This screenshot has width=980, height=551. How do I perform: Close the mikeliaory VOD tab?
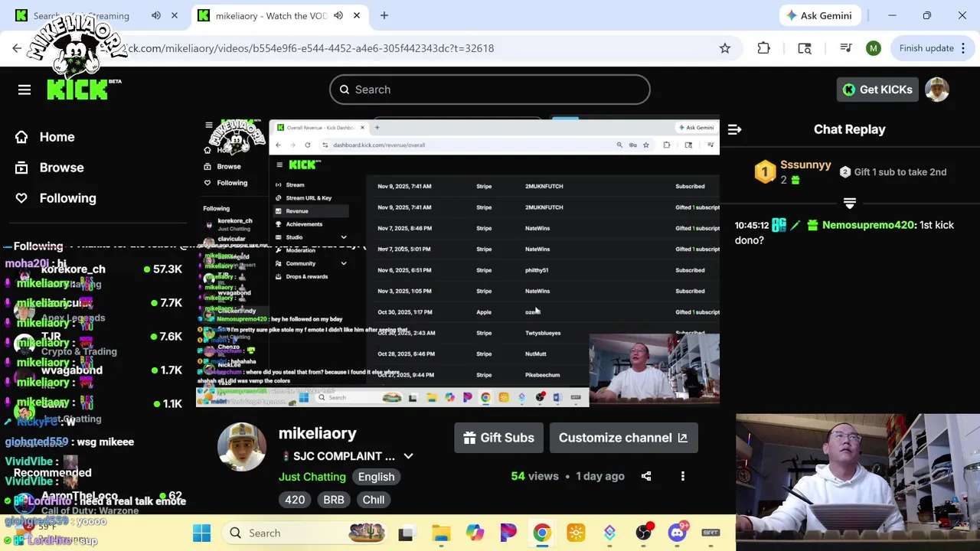coord(357,15)
